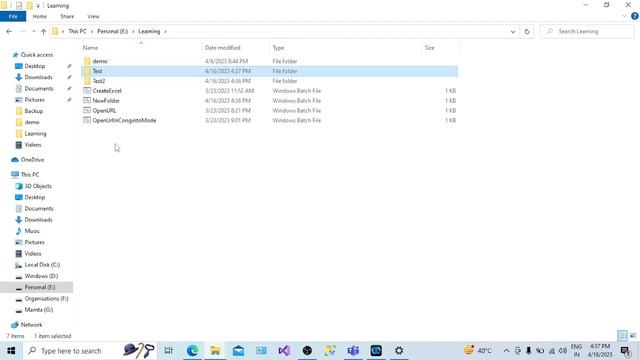Select This PC in sidebar
640x360 pixels.
point(30,175)
